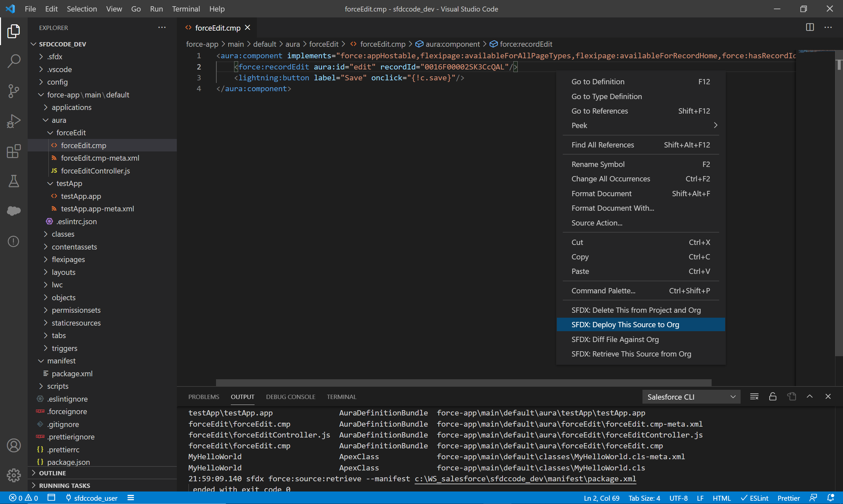Clear the output panel
843x504 pixels.
point(754,397)
